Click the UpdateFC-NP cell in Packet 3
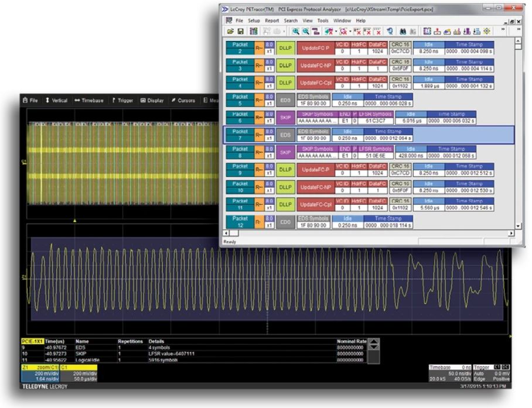This screenshot has height=408, width=532. [x=316, y=66]
